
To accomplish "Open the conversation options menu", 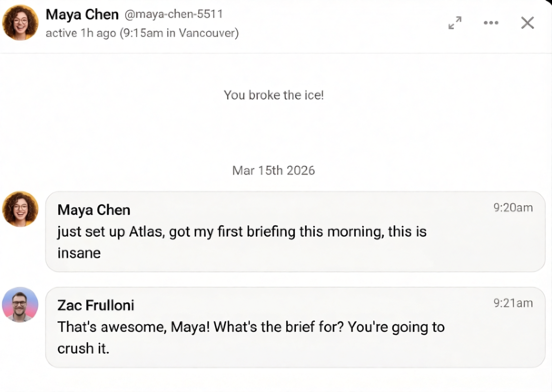I will (491, 23).
